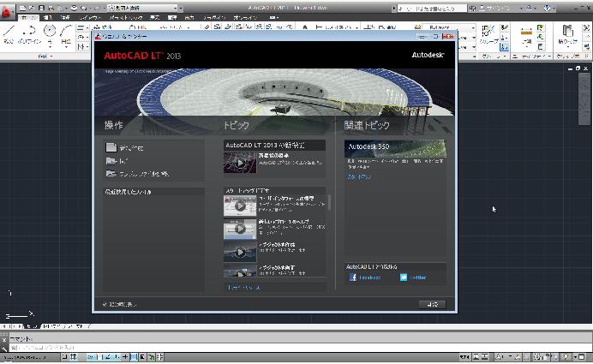The height and width of the screenshot is (364, 593).
Task: Click the Save icon in quick access toolbar
Action: point(42,8)
